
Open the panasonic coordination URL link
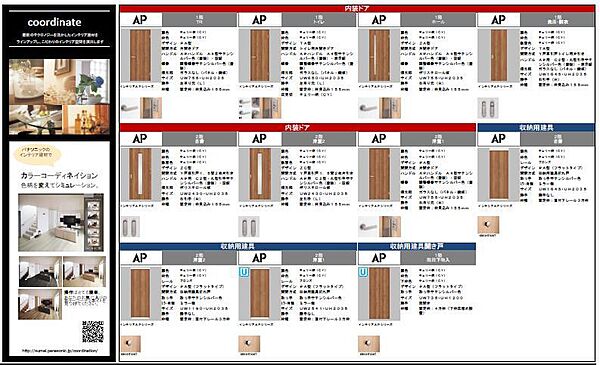pos(59,350)
